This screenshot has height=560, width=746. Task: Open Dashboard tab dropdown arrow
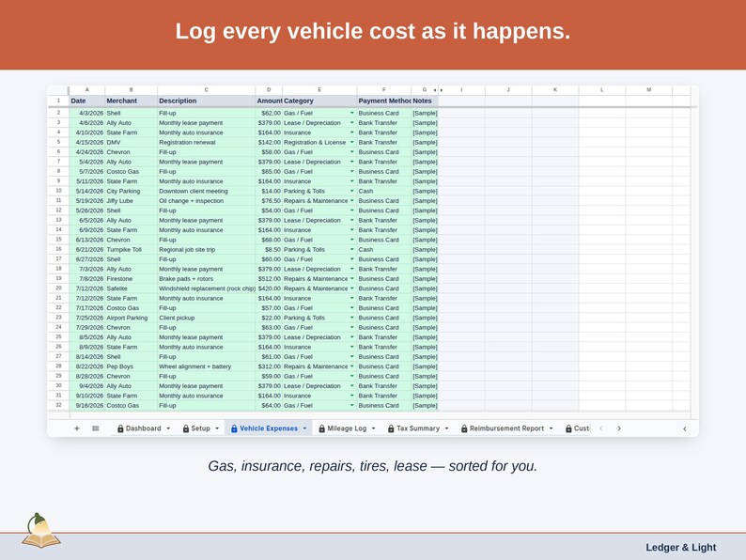(168, 428)
